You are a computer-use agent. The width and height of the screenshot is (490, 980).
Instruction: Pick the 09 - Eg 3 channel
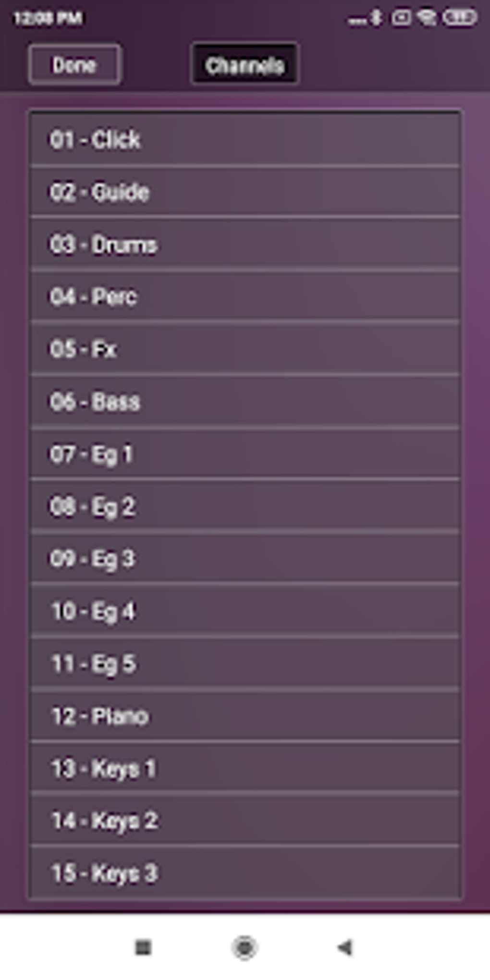tap(245, 559)
